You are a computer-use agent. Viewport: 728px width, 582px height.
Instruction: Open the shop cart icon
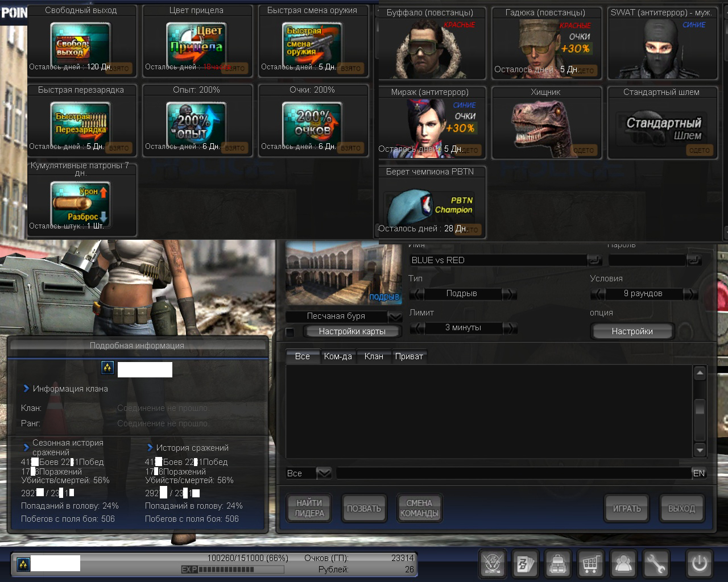pos(591,564)
